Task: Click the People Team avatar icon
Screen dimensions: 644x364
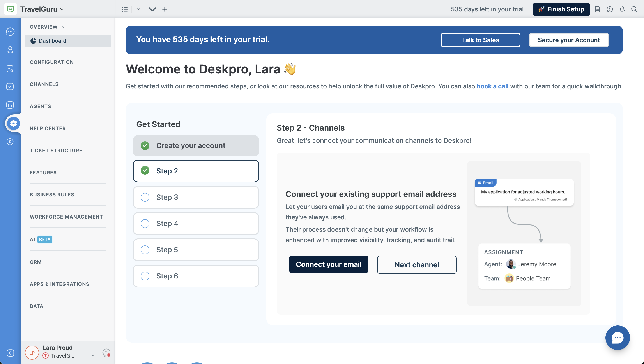Action: pos(509,278)
